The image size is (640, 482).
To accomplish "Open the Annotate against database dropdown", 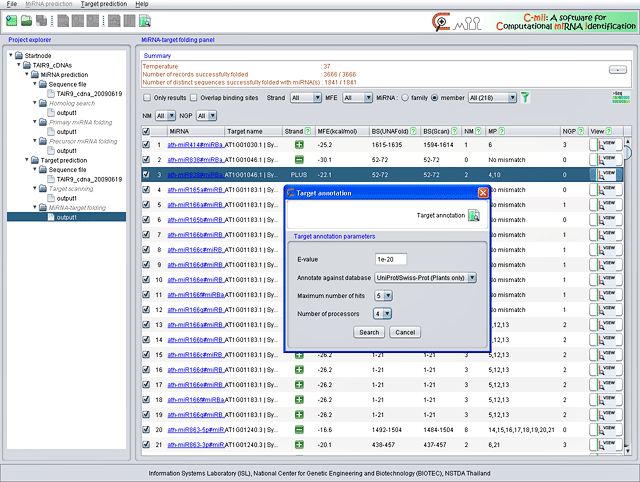I will point(426,278).
